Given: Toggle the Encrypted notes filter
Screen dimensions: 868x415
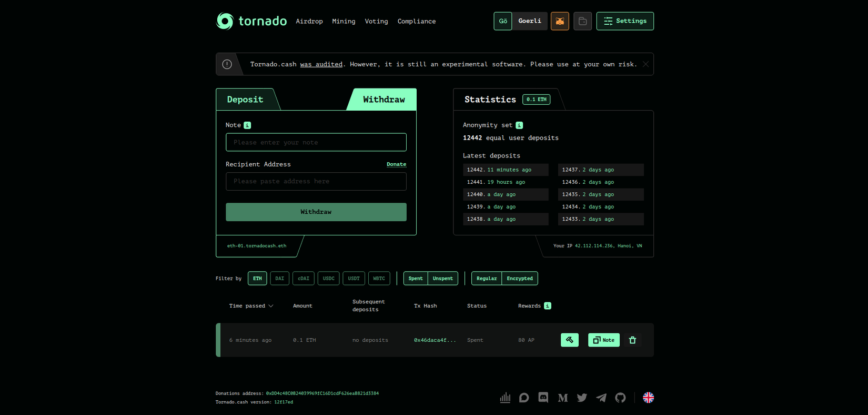Looking at the screenshot, I should point(520,279).
